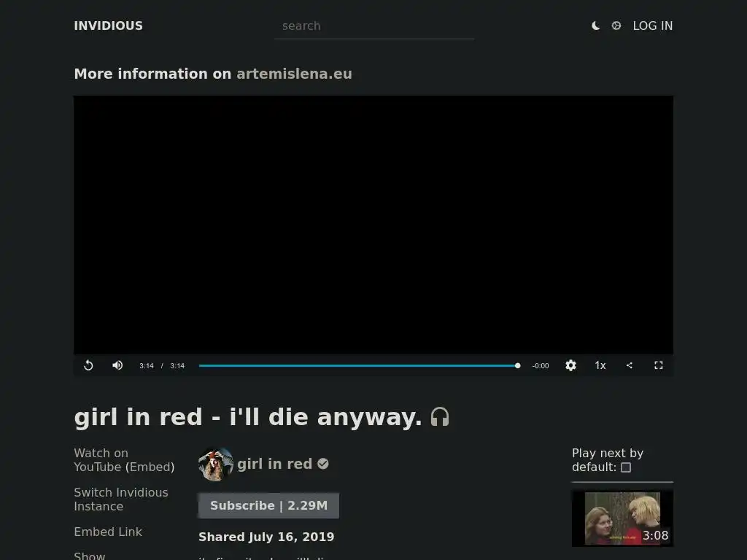747x560 pixels.
Task: Go to INVIDIOUS home
Action: click(x=108, y=26)
